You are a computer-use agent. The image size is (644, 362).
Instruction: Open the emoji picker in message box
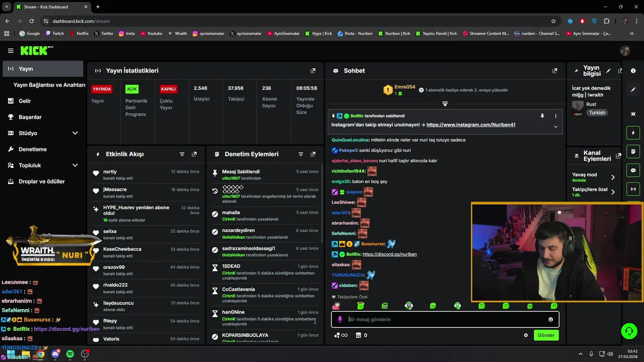tap(550, 319)
